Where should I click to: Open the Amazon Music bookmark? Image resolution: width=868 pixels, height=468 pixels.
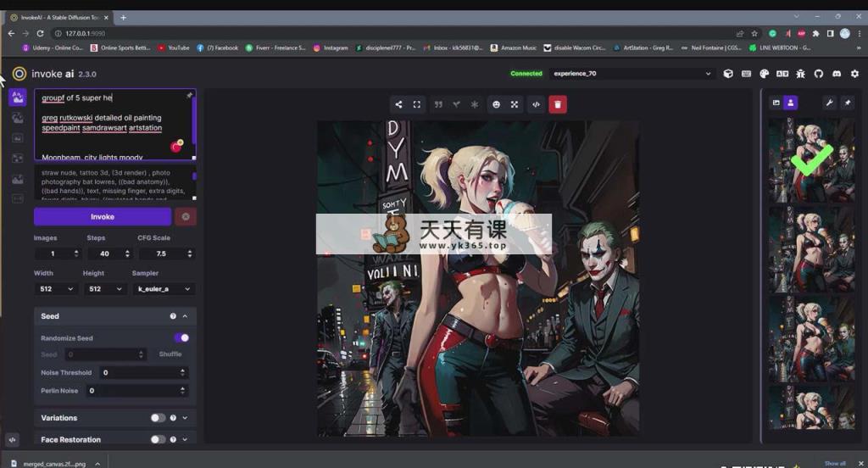click(514, 48)
